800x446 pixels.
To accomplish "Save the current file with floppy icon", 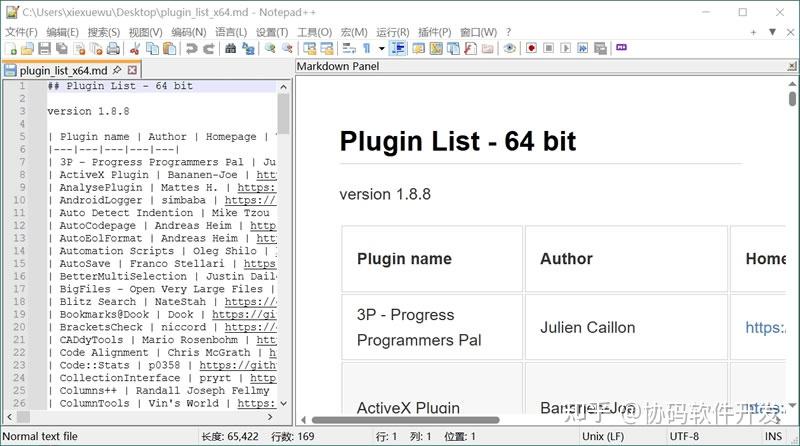I will pos(44,48).
